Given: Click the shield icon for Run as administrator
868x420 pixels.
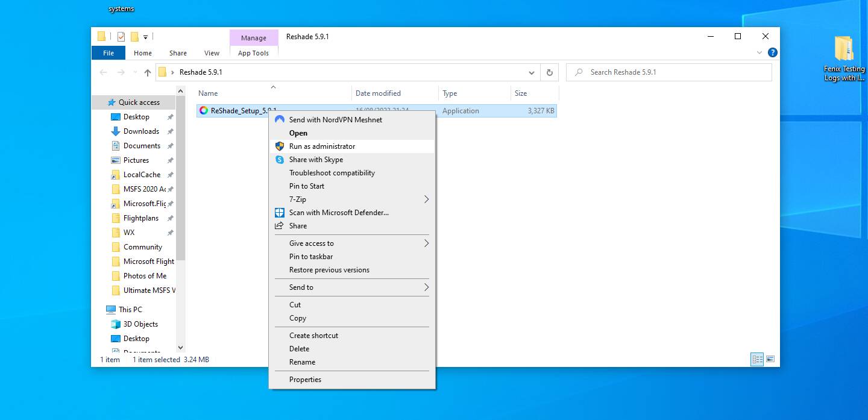Looking at the screenshot, I should [280, 146].
